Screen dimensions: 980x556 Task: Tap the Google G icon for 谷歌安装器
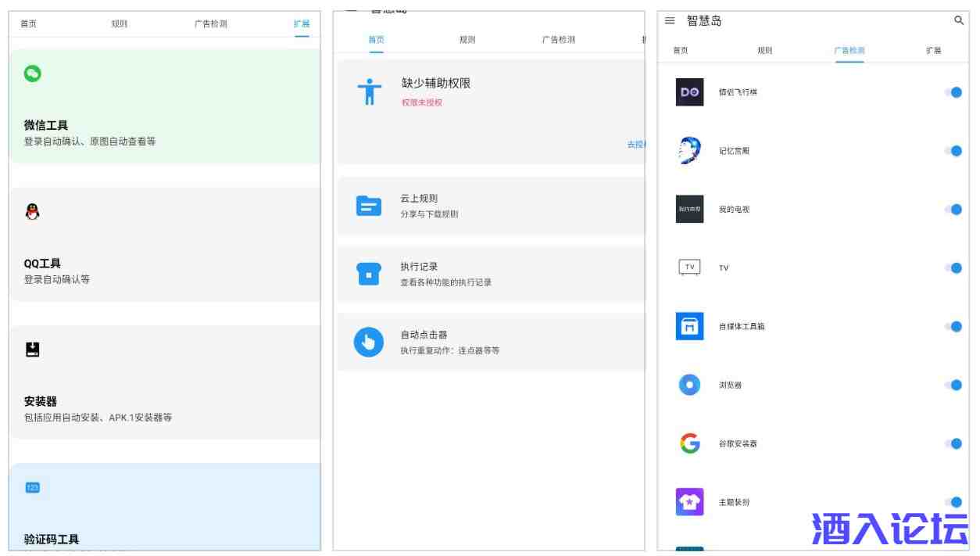[689, 443]
